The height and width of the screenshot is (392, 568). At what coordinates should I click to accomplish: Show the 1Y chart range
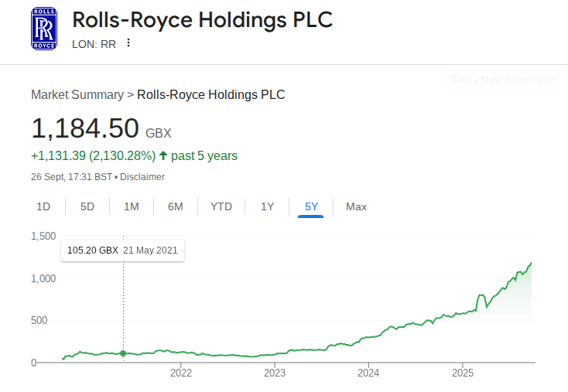(x=267, y=206)
